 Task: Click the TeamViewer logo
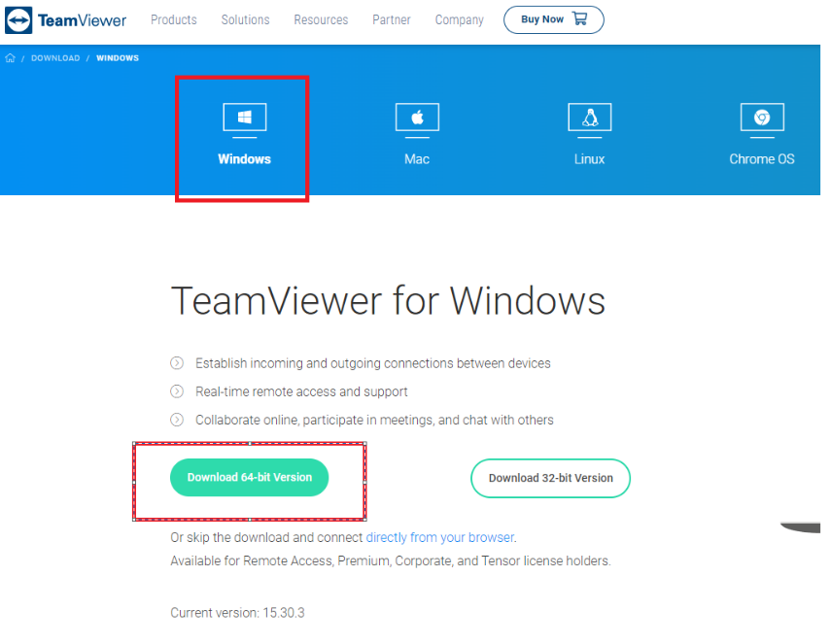tap(65, 19)
